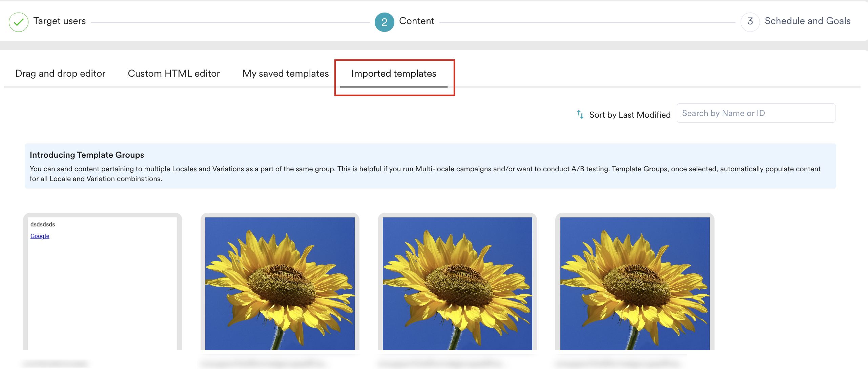Select the Imported templates tab
868x369 pixels.
point(394,74)
